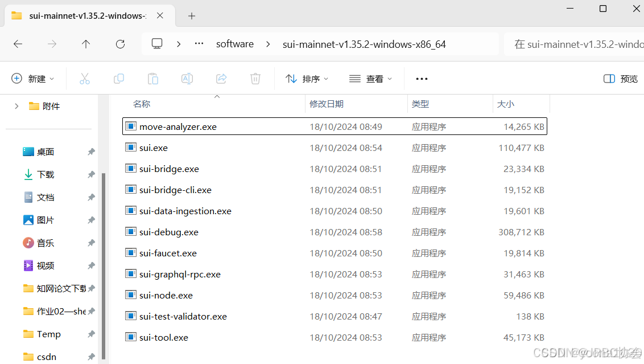The image size is (644, 364).
Task: Select the sui.exe file
Action: click(x=335, y=148)
